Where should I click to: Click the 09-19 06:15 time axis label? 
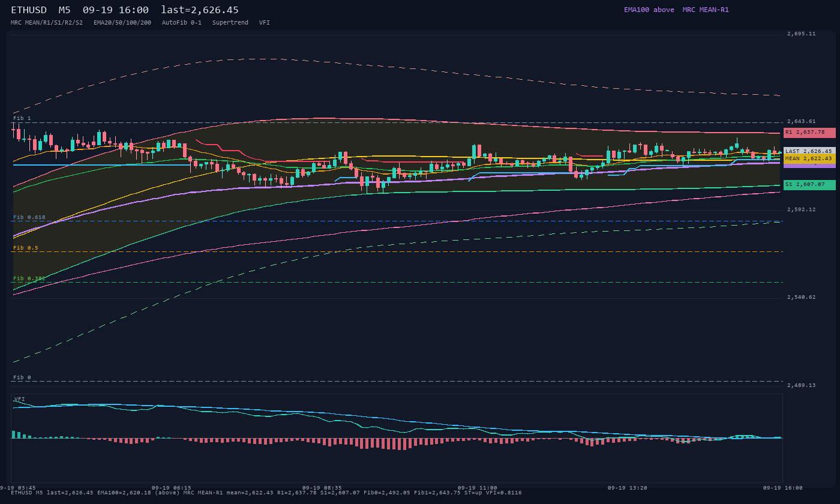point(172,488)
